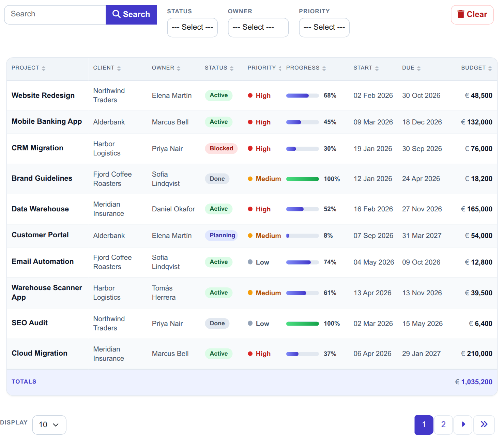Screen dimensions: 504x448
Task: Select the Warehouse Scanner App project name
Action: [x=47, y=293]
